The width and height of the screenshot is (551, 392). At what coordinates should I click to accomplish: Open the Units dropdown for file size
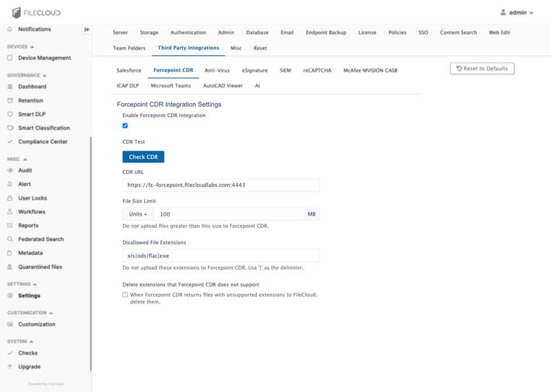(138, 214)
